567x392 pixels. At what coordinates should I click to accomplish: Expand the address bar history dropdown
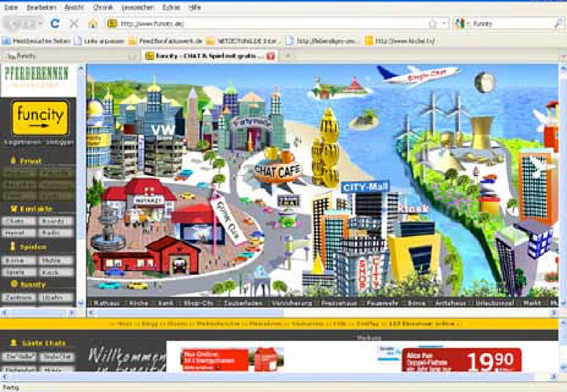[444, 24]
